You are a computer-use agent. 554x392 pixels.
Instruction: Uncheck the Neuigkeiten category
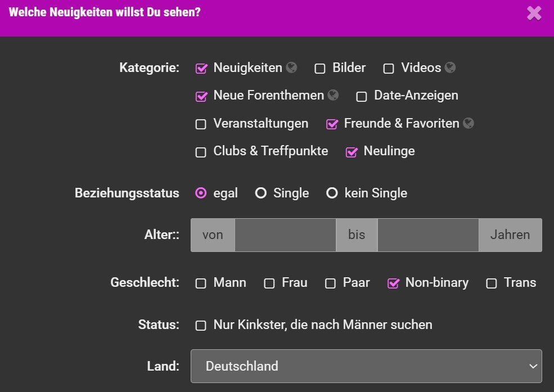201,69
